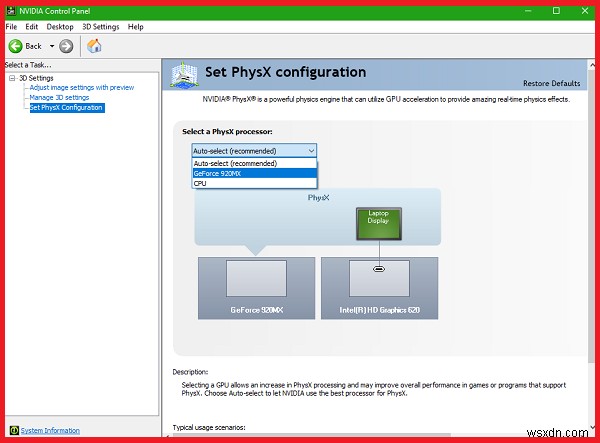Image resolution: width=600 pixels, height=443 pixels.
Task: Click the PhysX configuration header icon
Action: click(184, 75)
